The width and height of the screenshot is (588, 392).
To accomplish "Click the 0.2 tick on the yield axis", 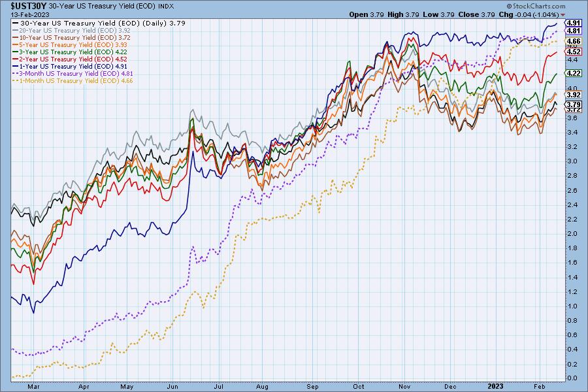I will pos(572,364).
